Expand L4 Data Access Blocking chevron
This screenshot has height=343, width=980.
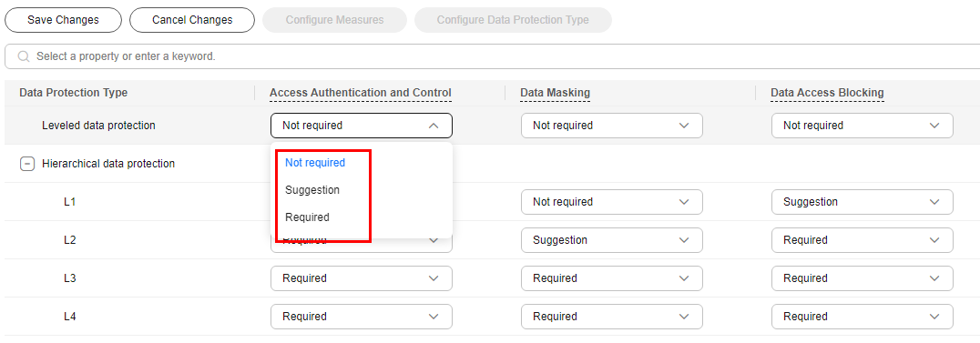934,316
